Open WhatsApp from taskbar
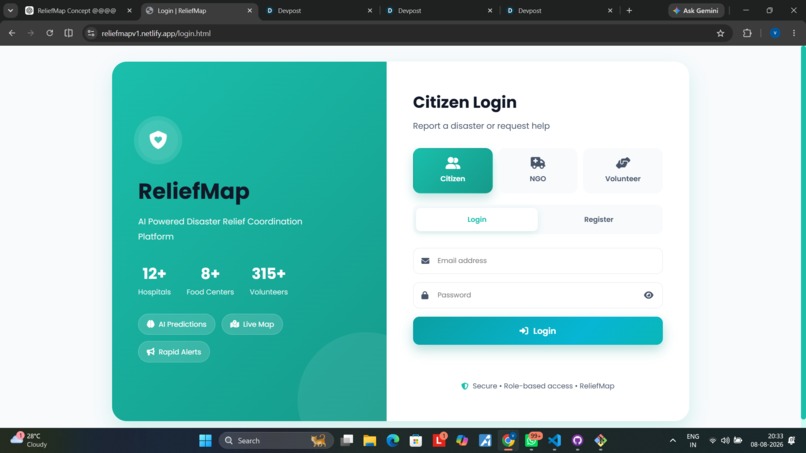 click(x=532, y=441)
